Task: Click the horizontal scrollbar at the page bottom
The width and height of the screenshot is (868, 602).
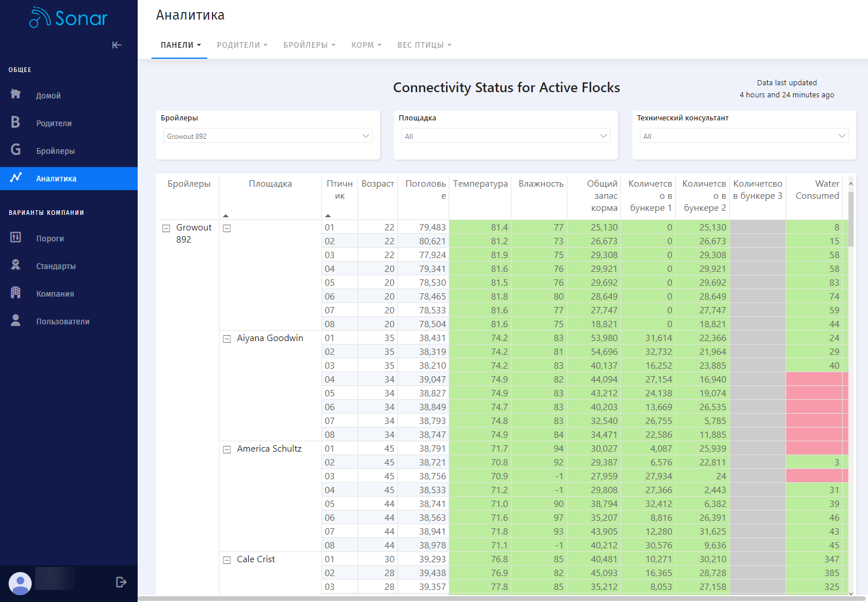Action: point(502,599)
